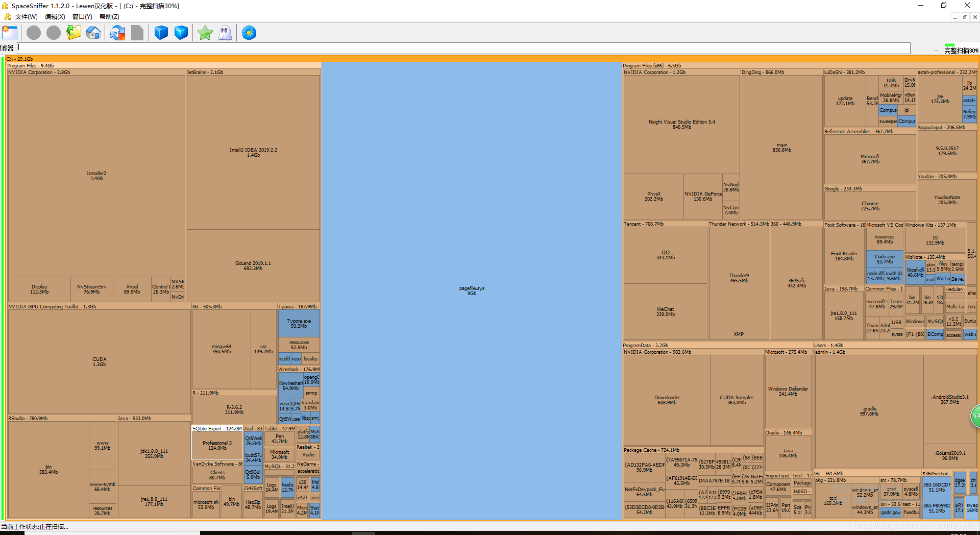Select the pagefile.sys 9Gb block
Viewport: 980px width, 535px height.
[x=472, y=291]
